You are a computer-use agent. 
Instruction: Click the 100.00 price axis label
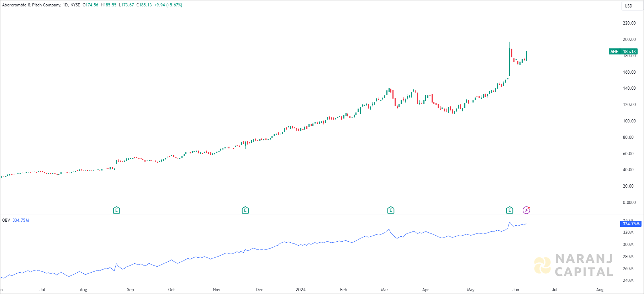[x=629, y=121]
